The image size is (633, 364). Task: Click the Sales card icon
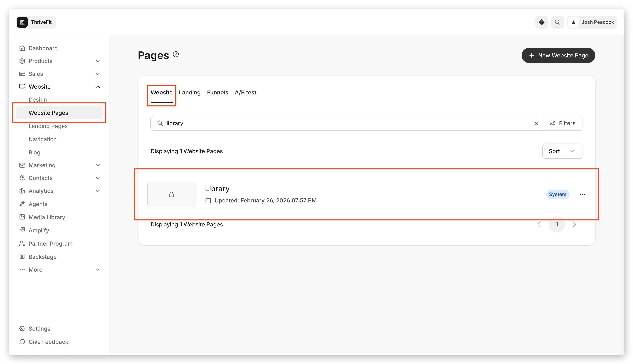(22, 74)
